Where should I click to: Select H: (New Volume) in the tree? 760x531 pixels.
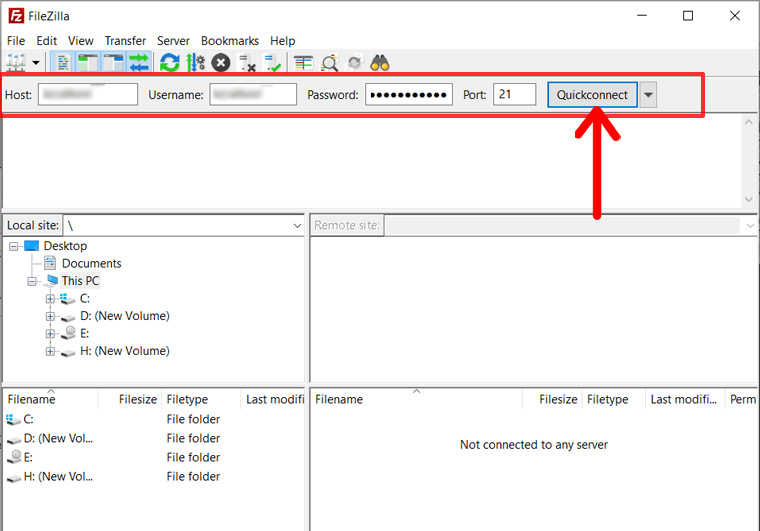pyautogui.click(x=125, y=351)
